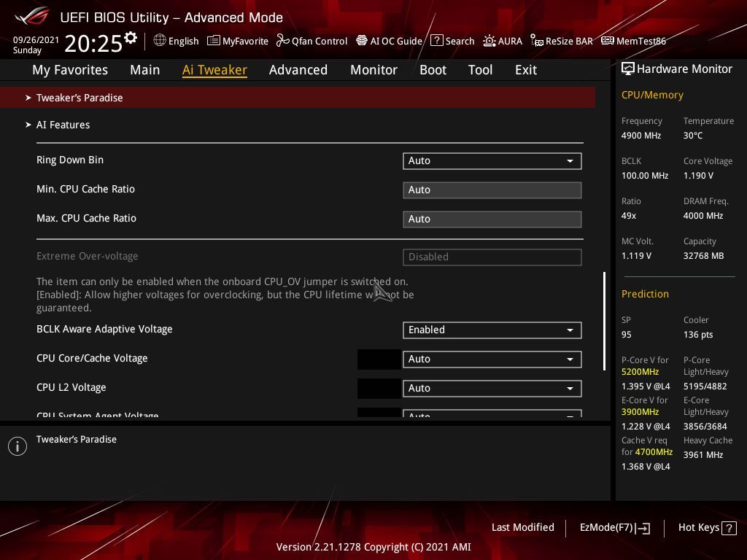Viewport: 747px width, 560px height.
Task: Open Hot Keys help
Action: point(707,528)
